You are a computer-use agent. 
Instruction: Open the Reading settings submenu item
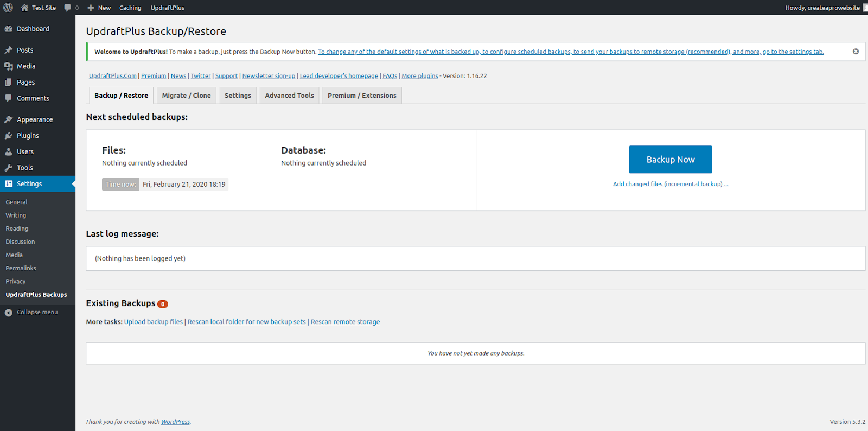tap(17, 229)
